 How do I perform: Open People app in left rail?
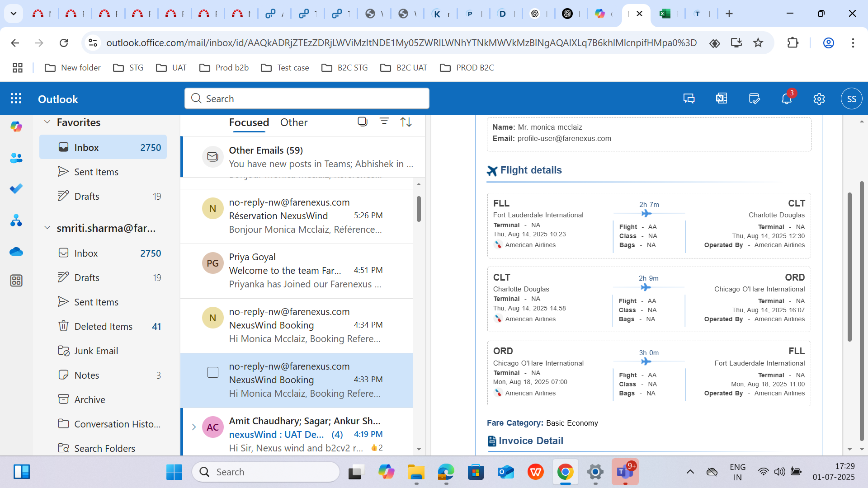(16, 158)
